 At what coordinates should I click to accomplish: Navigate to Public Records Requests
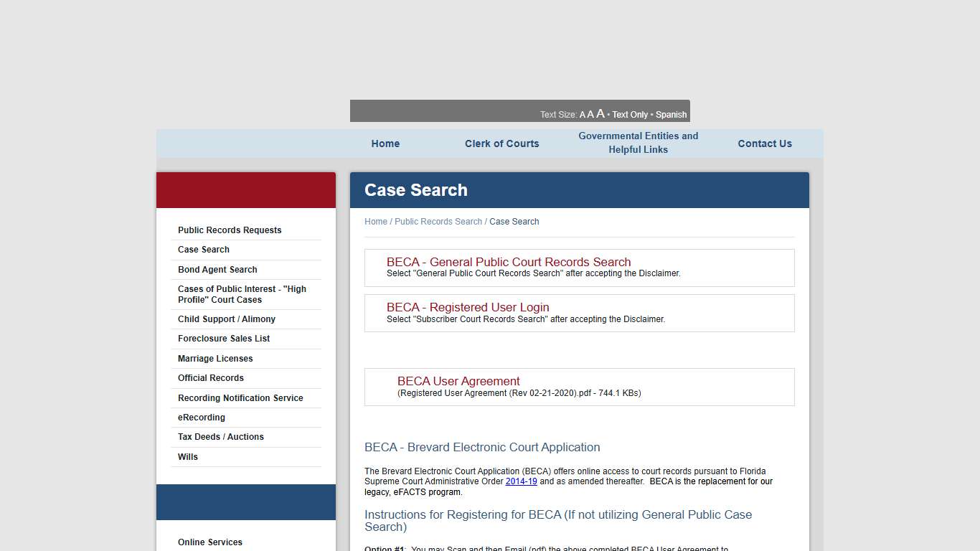(230, 230)
